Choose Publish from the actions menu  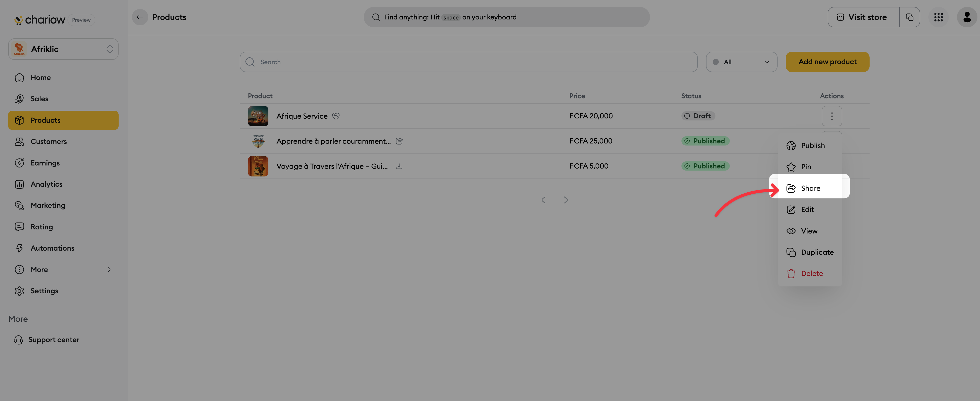[810, 146]
